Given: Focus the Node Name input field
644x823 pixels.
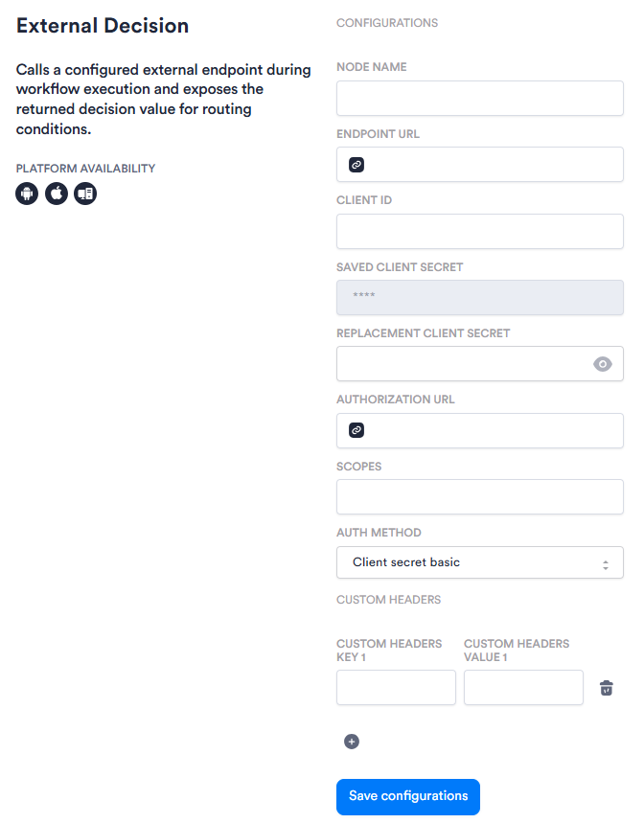Looking at the screenshot, I should (480, 98).
